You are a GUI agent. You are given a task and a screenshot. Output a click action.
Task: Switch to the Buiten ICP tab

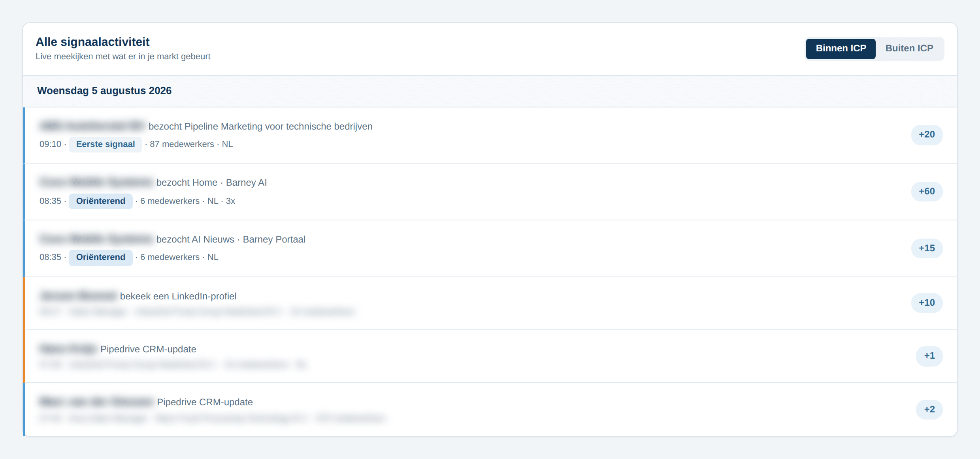pyautogui.click(x=909, y=49)
